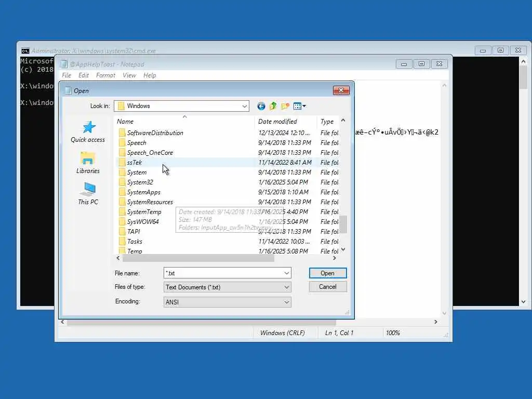Viewport: 532px width, 399px height.
Task: Click 100% zoom status bar entry
Action: click(393, 333)
